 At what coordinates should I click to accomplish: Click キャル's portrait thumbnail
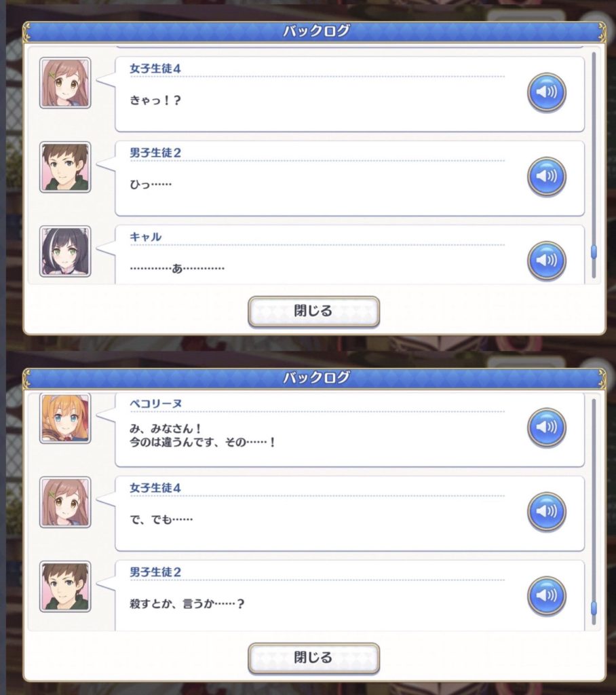[65, 251]
